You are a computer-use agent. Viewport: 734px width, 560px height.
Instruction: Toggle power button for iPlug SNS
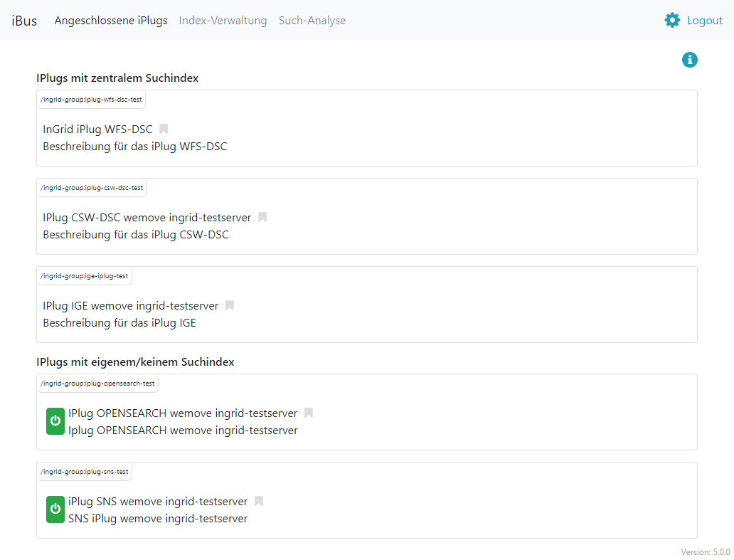(55, 509)
